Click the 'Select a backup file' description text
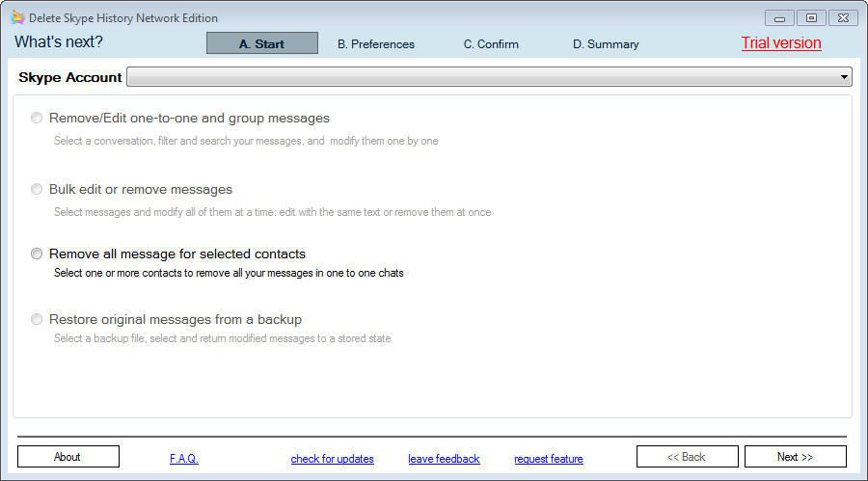The height and width of the screenshot is (481, 868). tap(223, 338)
